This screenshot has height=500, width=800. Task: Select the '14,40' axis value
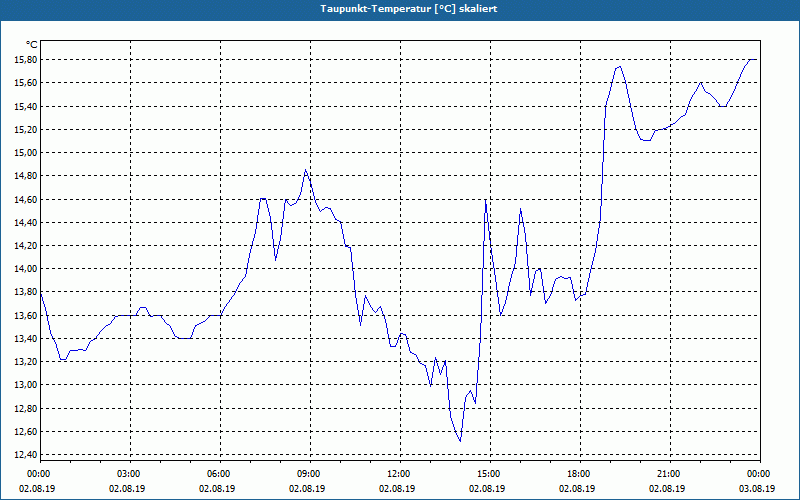[x=26, y=222]
